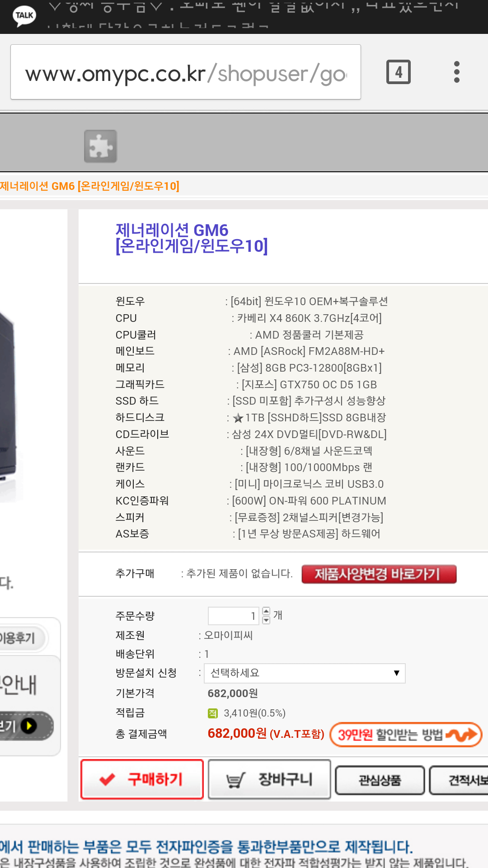Click the 구매하기 buy button with checkmark
The height and width of the screenshot is (868, 488).
tap(142, 779)
